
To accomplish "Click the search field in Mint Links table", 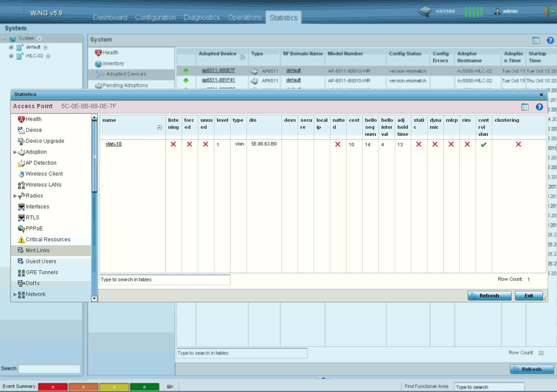I will click(165, 279).
